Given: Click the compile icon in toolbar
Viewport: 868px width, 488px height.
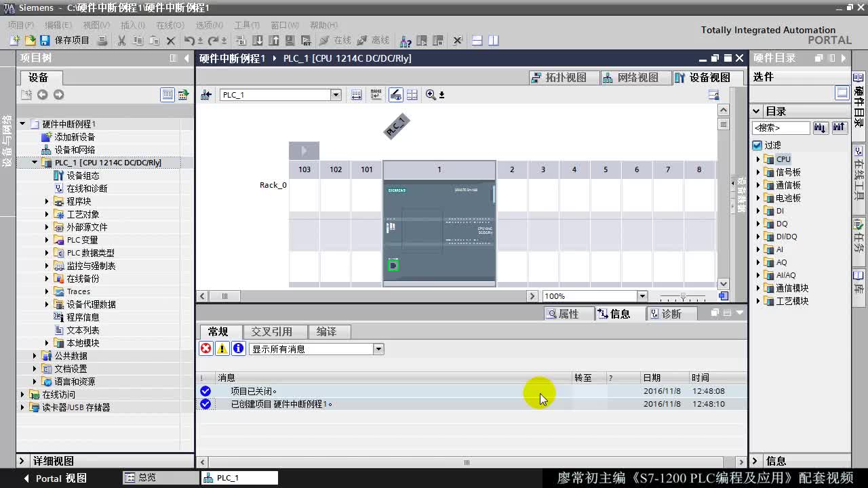Looking at the screenshot, I should coord(241,41).
